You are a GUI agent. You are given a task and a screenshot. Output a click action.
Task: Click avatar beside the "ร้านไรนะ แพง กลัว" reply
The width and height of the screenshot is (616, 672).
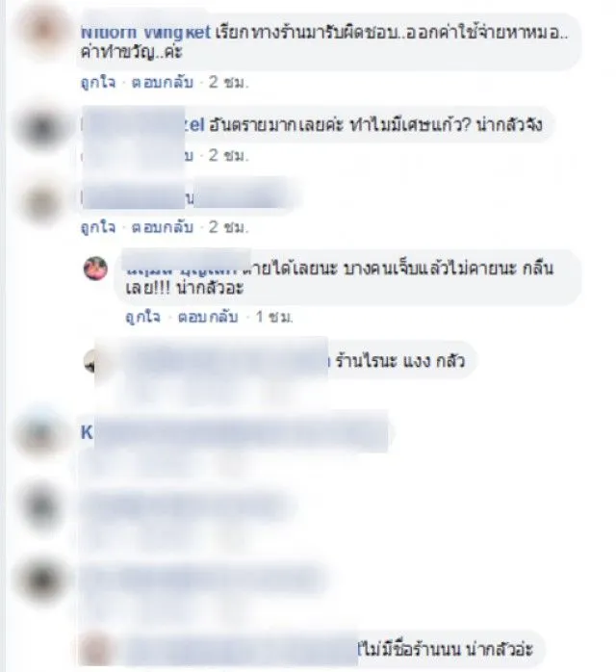tap(90, 362)
